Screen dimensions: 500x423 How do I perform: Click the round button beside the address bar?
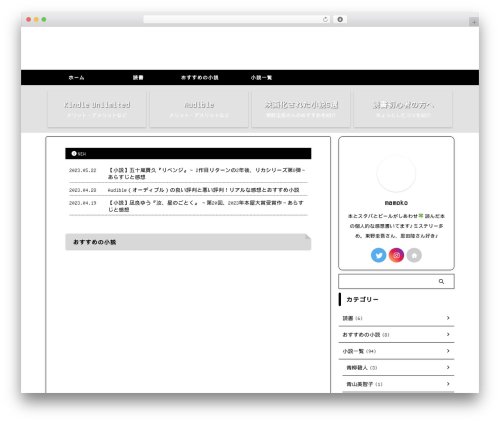[340, 19]
